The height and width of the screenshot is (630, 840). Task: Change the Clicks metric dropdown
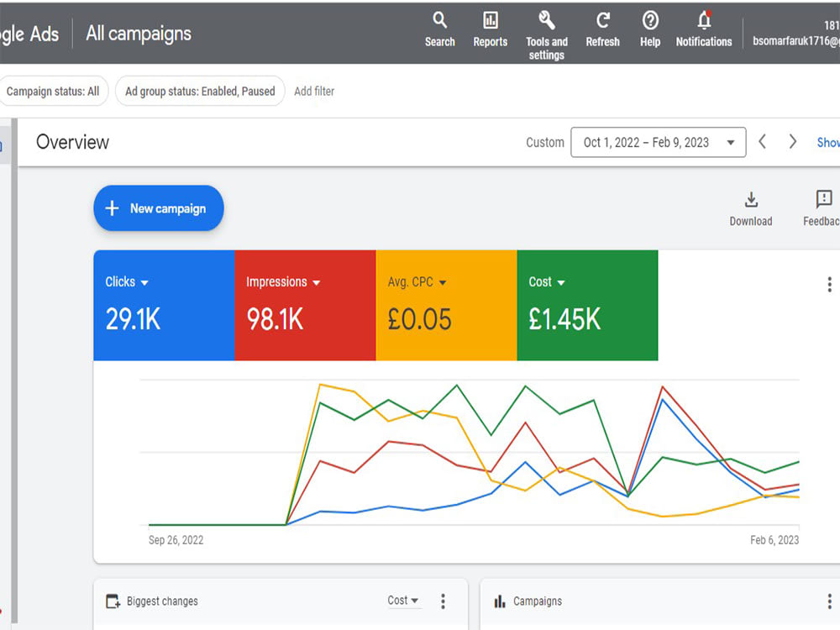(127, 281)
